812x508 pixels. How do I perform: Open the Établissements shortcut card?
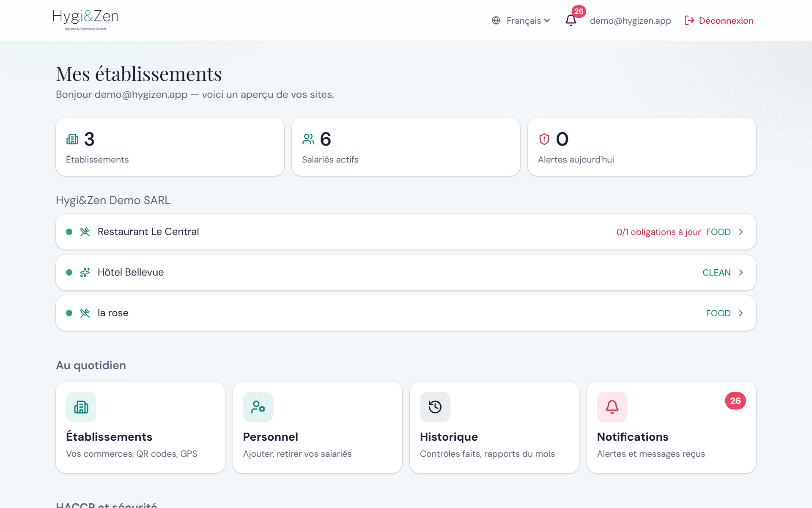(x=140, y=427)
